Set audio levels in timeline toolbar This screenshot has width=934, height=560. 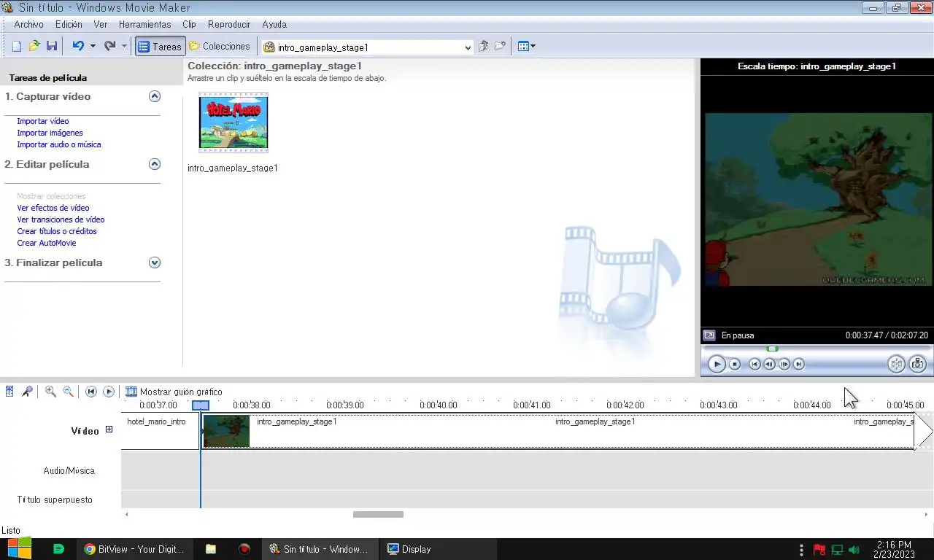(x=9, y=392)
